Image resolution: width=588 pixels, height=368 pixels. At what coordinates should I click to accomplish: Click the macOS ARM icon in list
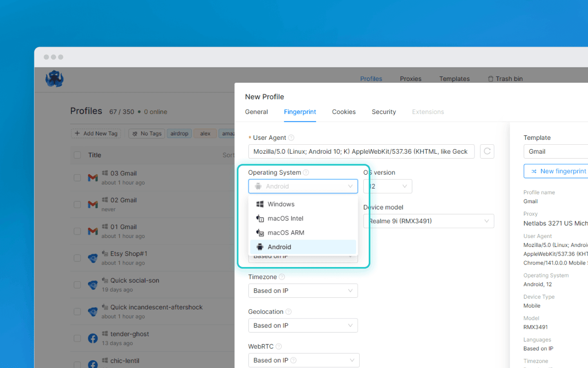click(260, 233)
